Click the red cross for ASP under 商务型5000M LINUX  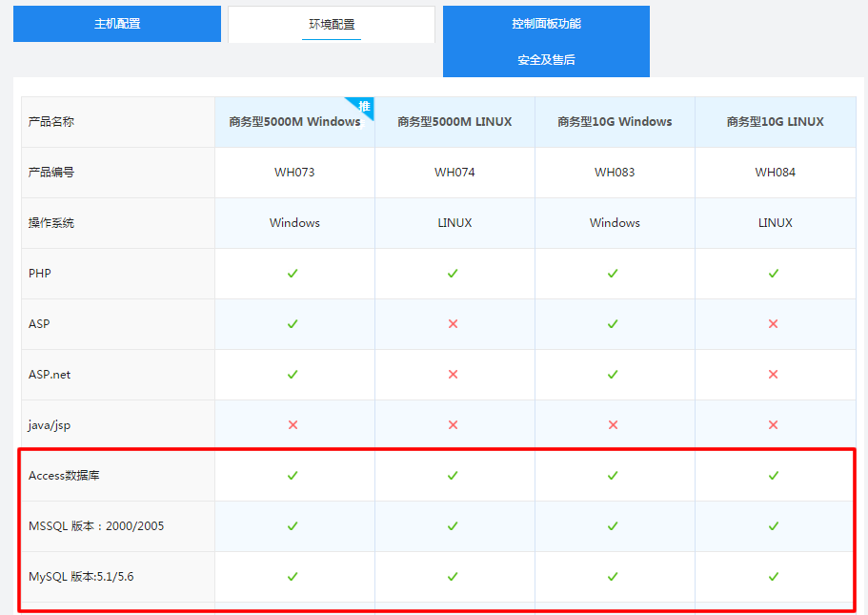tap(454, 324)
